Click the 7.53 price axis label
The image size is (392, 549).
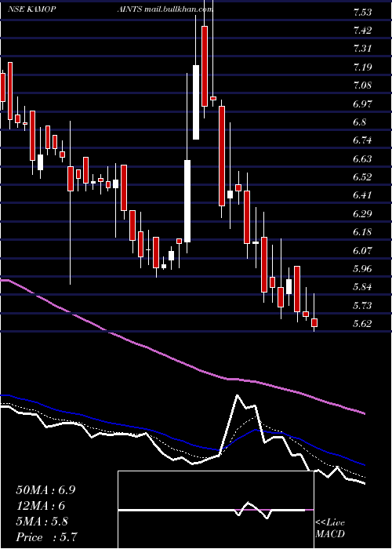(x=362, y=13)
